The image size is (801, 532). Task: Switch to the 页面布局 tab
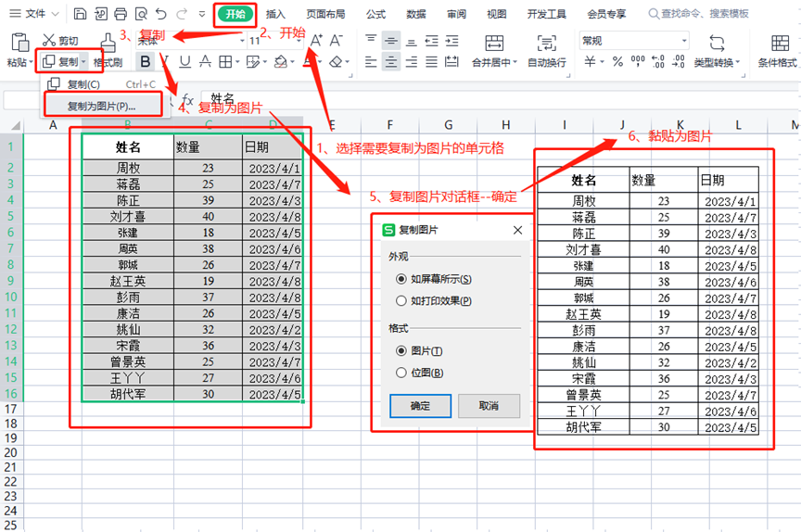click(x=325, y=14)
